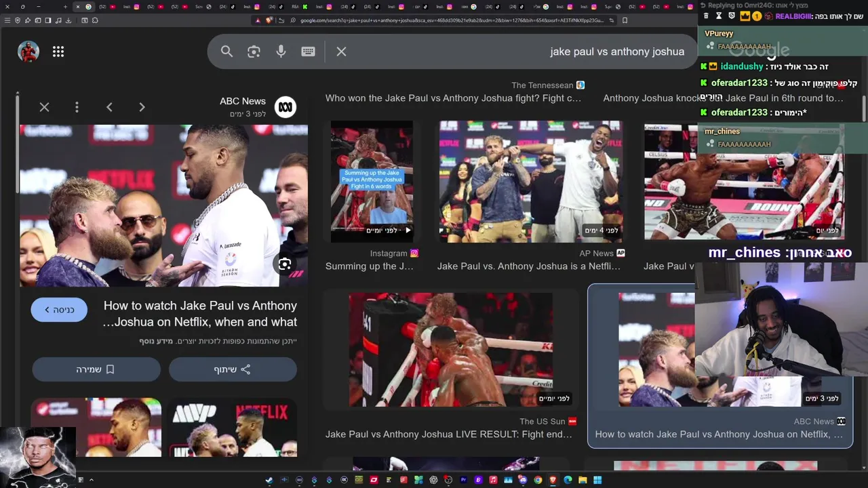This screenshot has width=868, height=488.
Task: Open Discord from the taskbar
Action: tap(523, 480)
